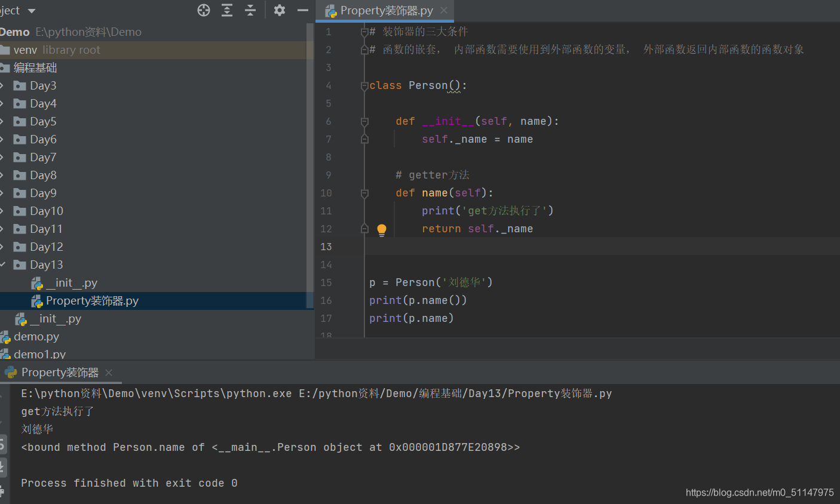Click line number 13 in the gutter

pos(326,247)
